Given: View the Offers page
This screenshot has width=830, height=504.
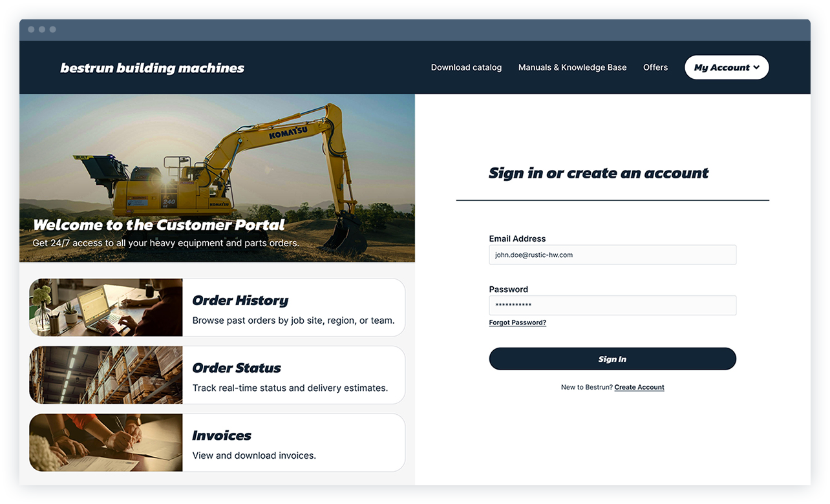Looking at the screenshot, I should pyautogui.click(x=655, y=67).
